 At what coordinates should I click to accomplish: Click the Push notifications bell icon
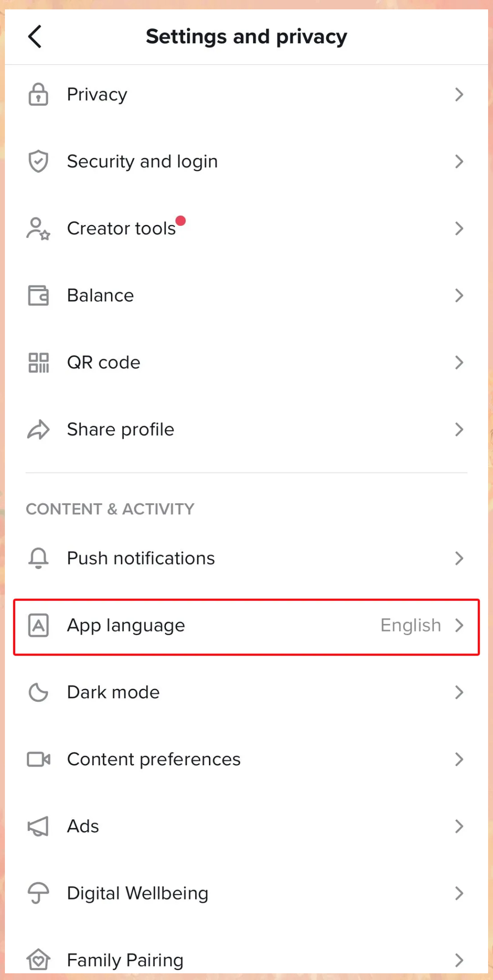(x=38, y=558)
